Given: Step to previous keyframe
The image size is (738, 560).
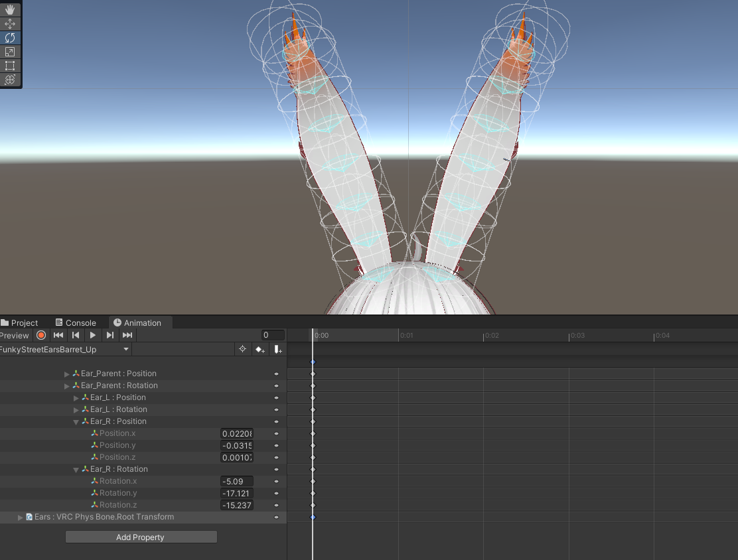Looking at the screenshot, I should tap(75, 335).
